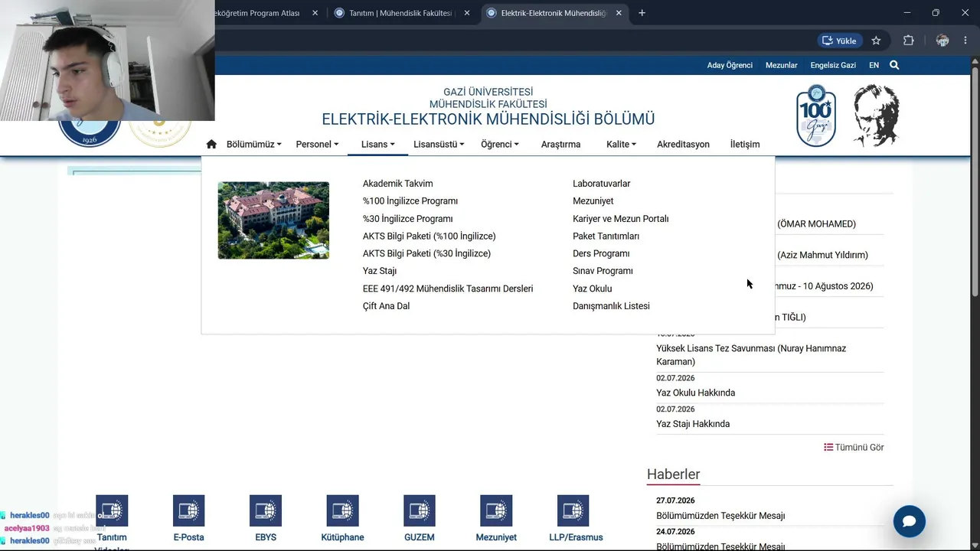Click the Aday Öğrenci link
The image size is (980, 551).
[x=730, y=65]
